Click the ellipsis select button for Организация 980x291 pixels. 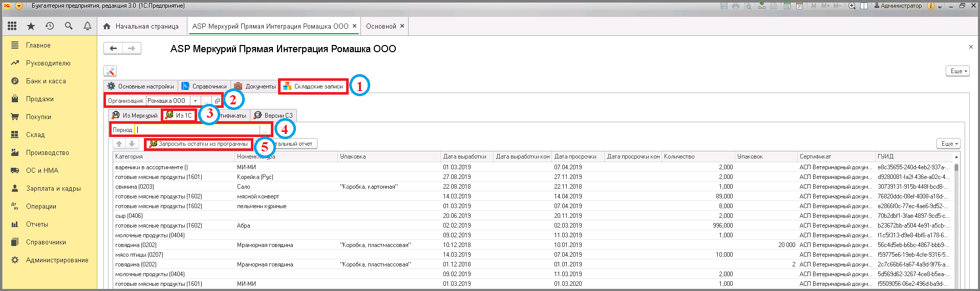point(206,101)
